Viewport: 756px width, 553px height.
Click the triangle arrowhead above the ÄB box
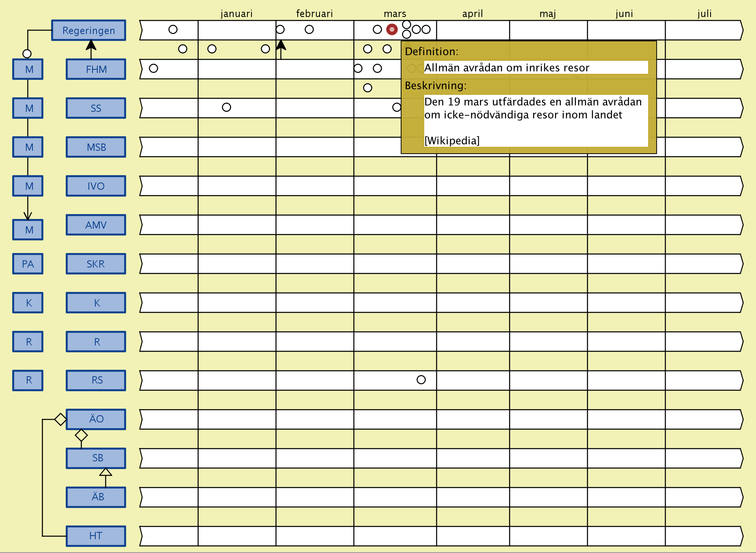pos(105,472)
